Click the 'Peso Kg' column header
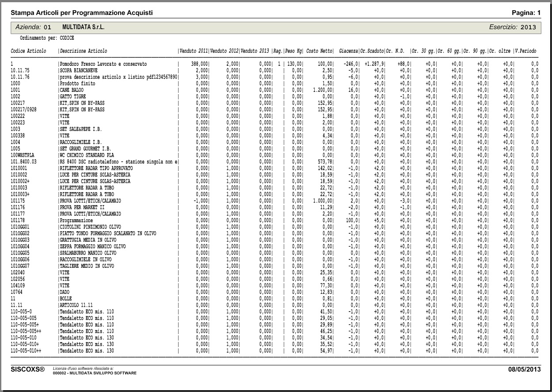The width and height of the screenshot is (552, 392). pos(294,51)
